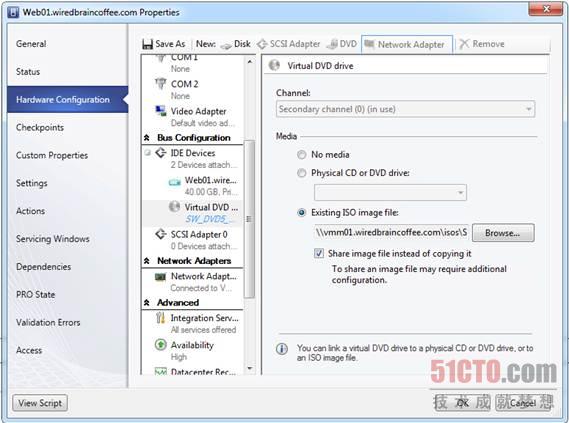Screen dimensions: 569x423
Task: Select Web01.wire... hard disk icon
Action: (x=175, y=182)
